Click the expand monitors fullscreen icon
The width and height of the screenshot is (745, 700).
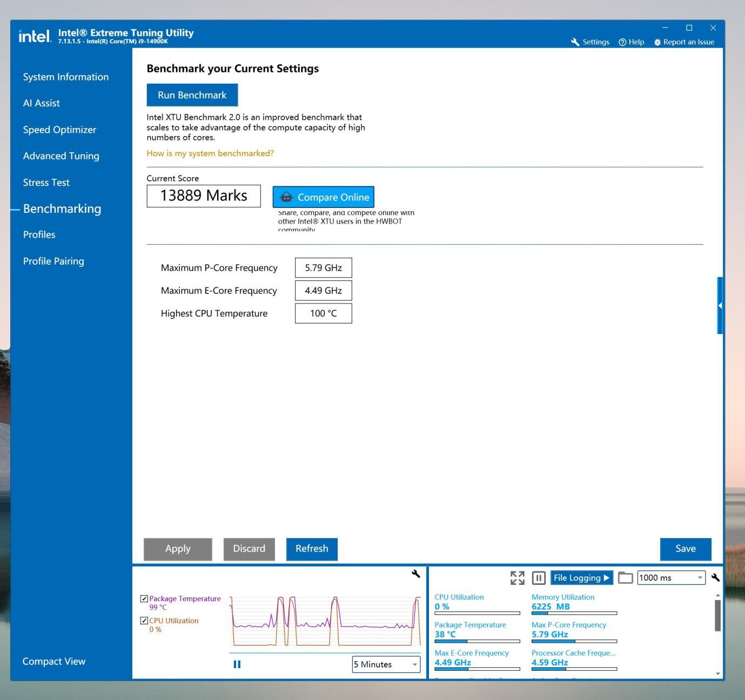click(518, 578)
